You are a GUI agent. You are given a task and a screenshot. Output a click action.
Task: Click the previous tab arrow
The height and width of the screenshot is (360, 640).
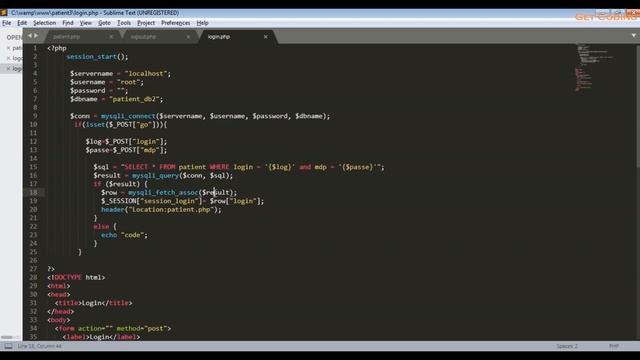(30, 36)
